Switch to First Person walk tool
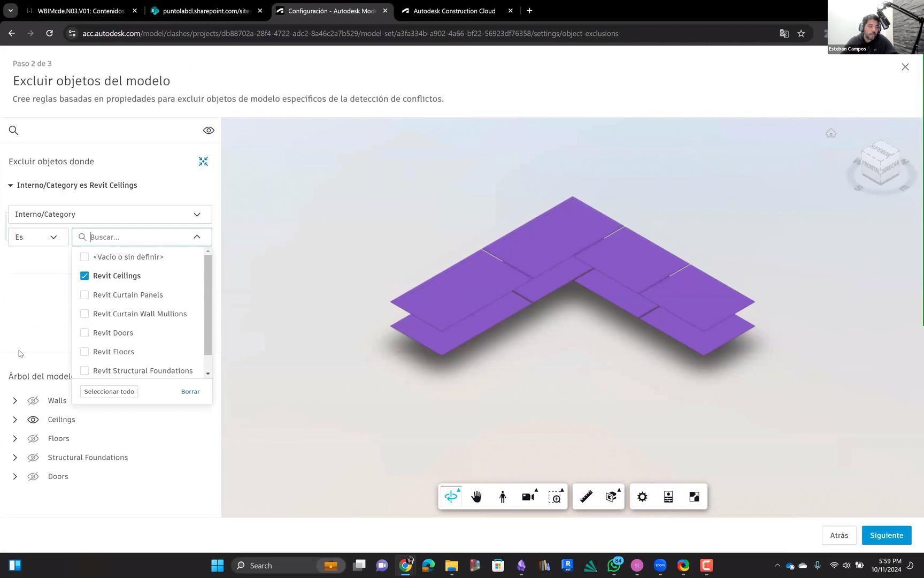The width and height of the screenshot is (924, 578). click(x=502, y=497)
